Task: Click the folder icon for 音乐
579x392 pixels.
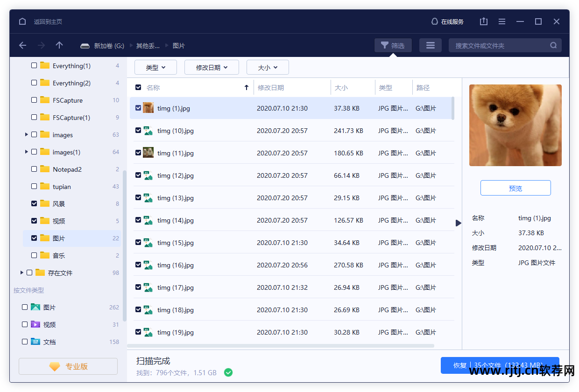Action: (45, 255)
